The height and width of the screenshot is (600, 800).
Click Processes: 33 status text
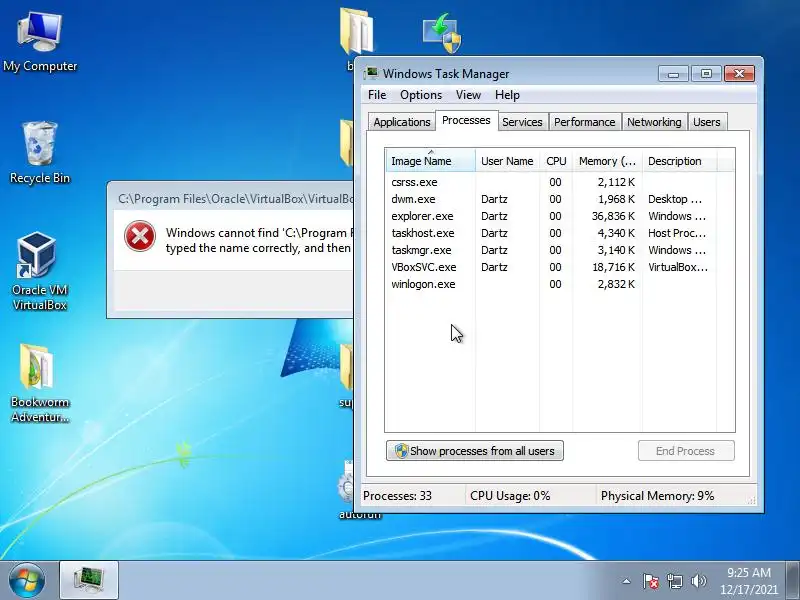pyautogui.click(x=397, y=496)
